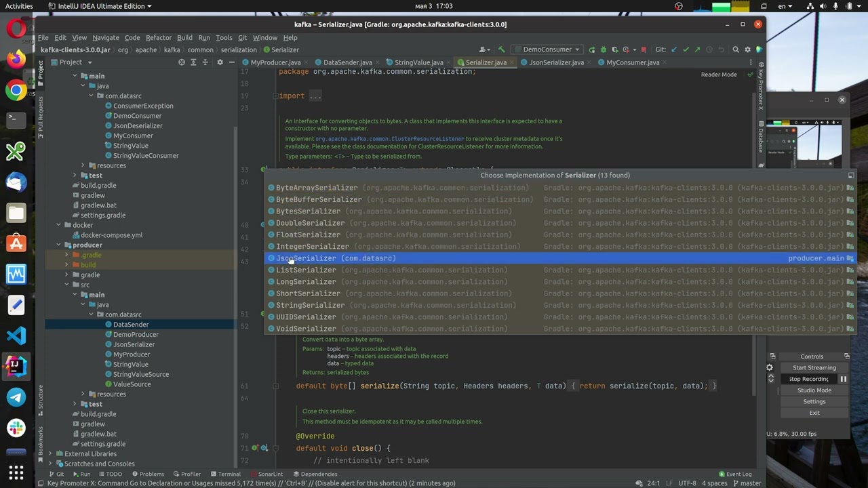868x488 pixels.
Task: Open the en keyboard layout dropdown in top bar
Action: click(x=785, y=6)
